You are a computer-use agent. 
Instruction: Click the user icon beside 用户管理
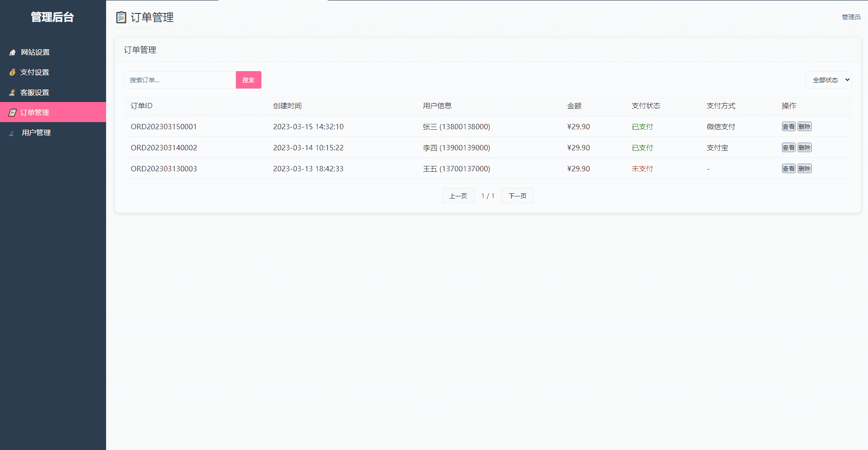(x=12, y=133)
